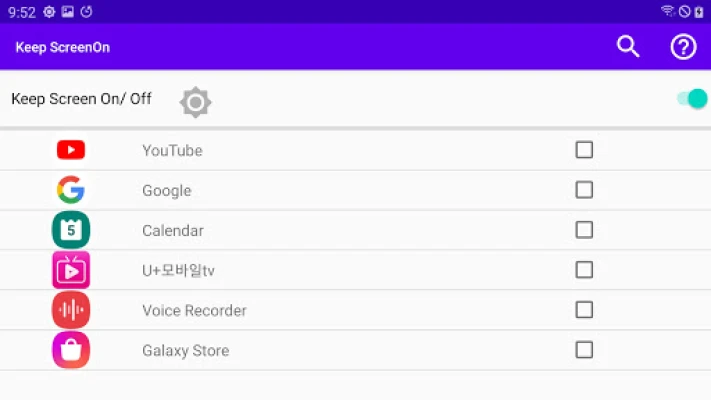Open the help question mark icon
The image size is (711, 400).
coord(683,47)
